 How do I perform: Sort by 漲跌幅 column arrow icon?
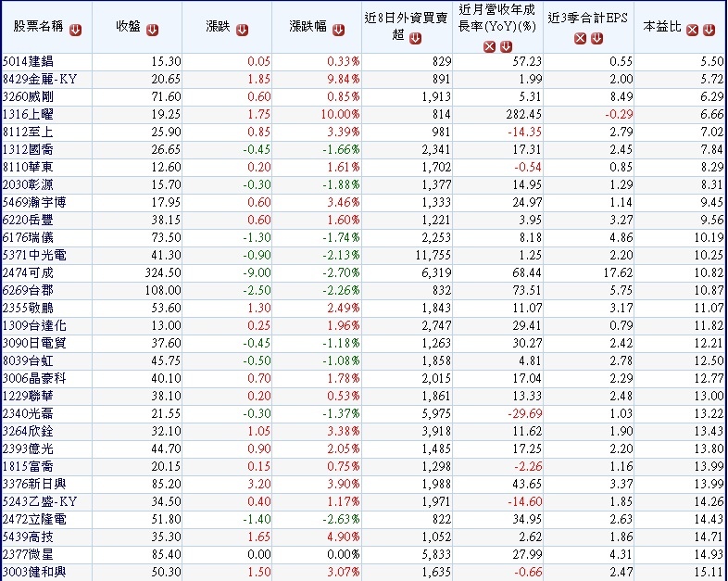pyautogui.click(x=338, y=31)
